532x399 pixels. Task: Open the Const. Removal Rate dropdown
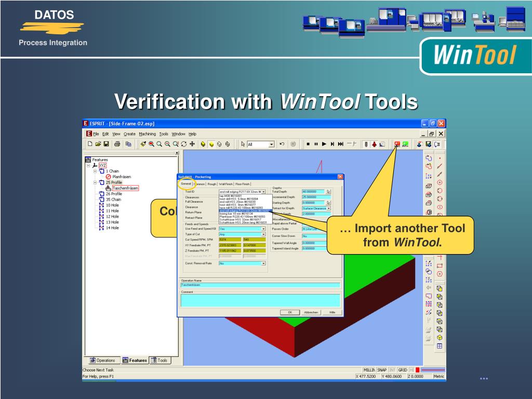tap(263, 263)
